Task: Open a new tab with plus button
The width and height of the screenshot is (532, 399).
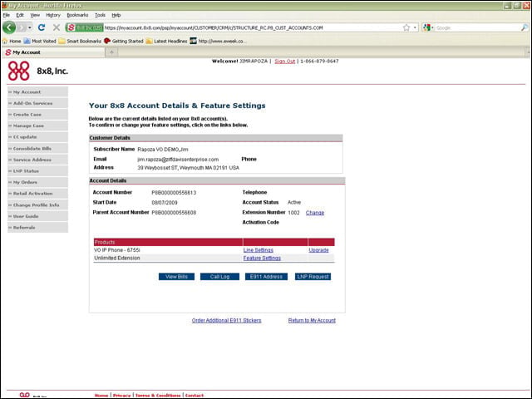Action: (x=111, y=52)
